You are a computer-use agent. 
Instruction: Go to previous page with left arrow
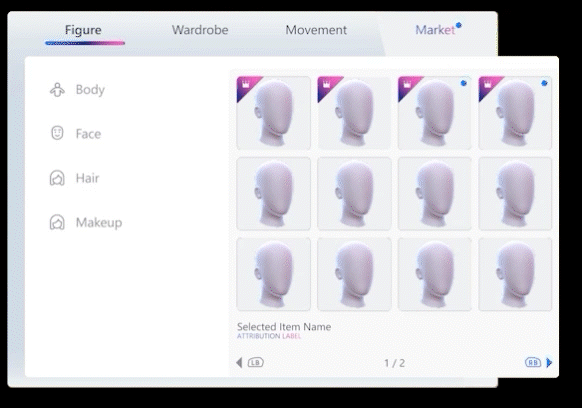239,362
